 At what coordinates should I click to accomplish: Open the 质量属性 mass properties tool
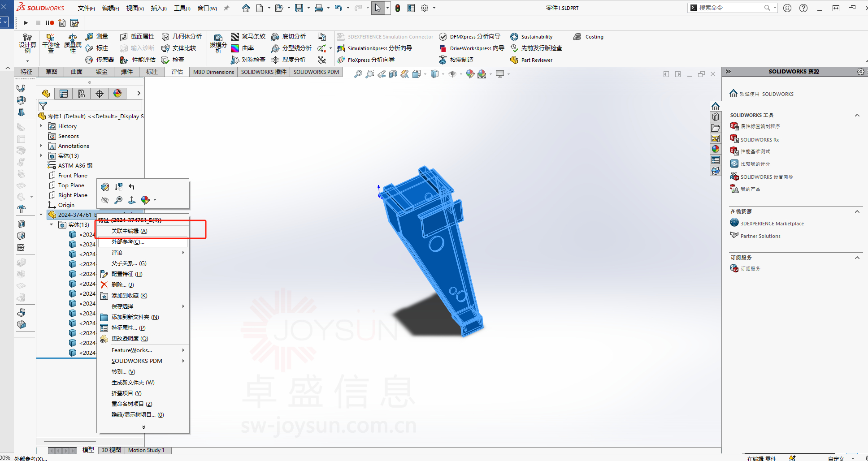click(x=73, y=43)
